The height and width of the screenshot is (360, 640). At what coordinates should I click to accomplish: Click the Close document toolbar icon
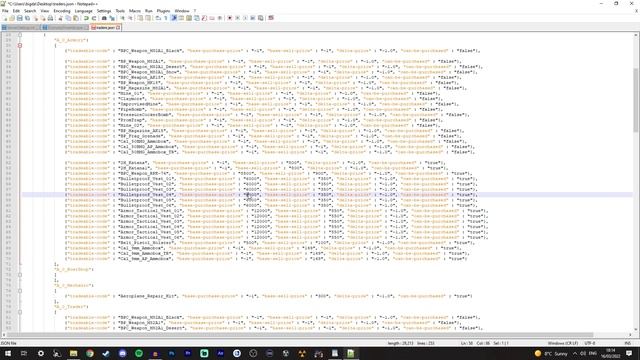tap(36, 18)
